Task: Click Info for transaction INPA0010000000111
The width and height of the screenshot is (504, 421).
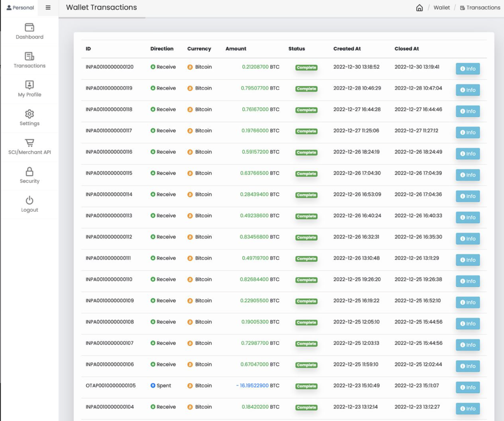Action: pyautogui.click(x=468, y=260)
